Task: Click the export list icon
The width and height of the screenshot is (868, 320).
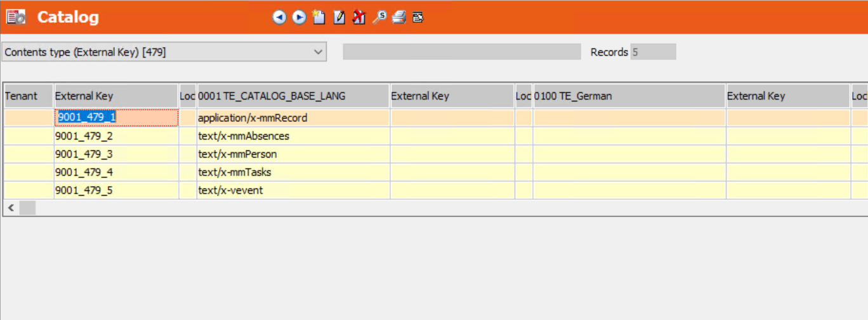Action: [x=418, y=17]
